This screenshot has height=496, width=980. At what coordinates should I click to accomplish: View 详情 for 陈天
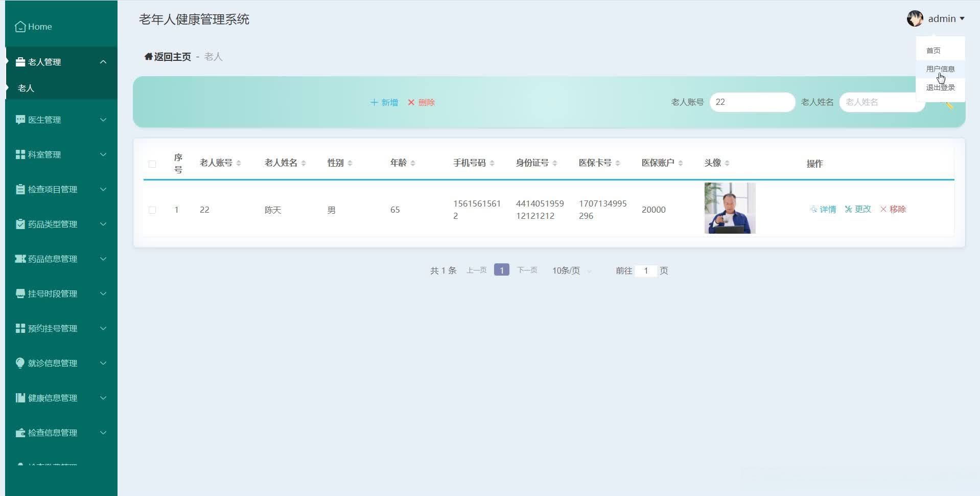coord(823,209)
